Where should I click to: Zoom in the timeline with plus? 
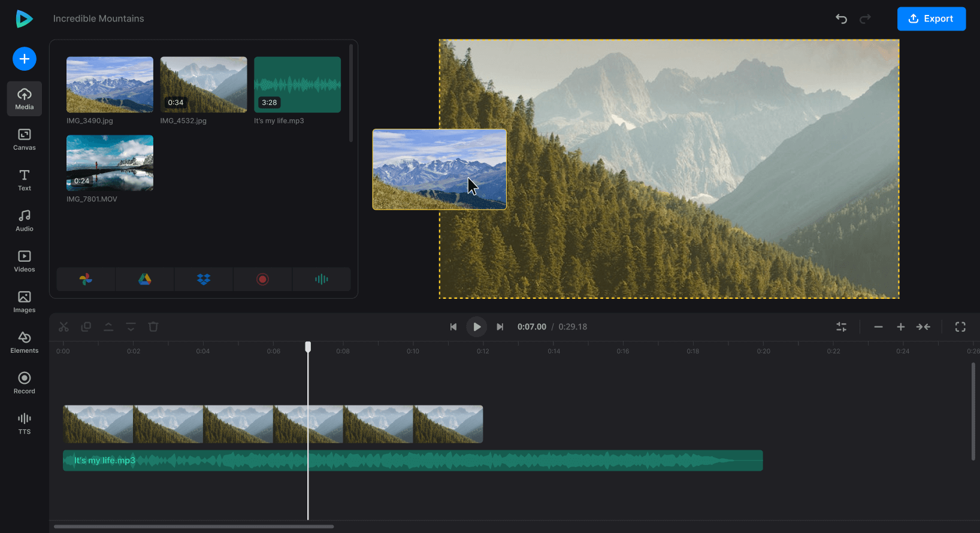click(x=900, y=327)
